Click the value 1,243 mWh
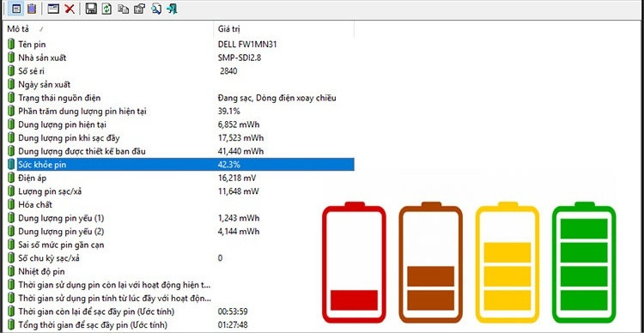 (239, 218)
